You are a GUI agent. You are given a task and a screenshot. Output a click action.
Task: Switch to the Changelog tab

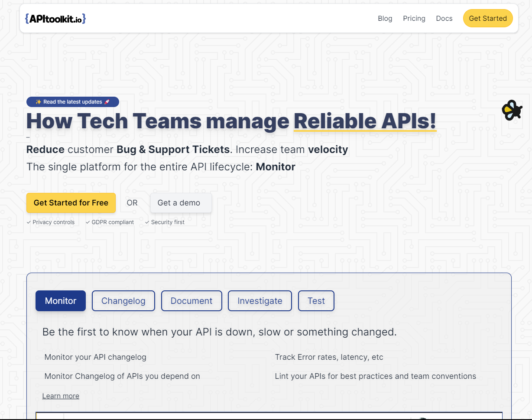click(123, 300)
